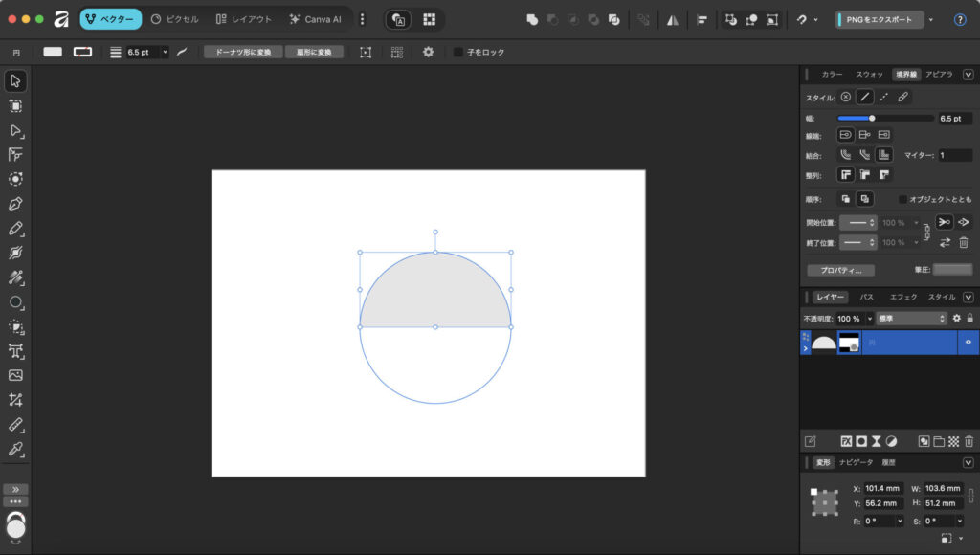Image resolution: width=980 pixels, height=555 pixels.
Task: Click the gear icon in context toolbar
Action: coord(428,52)
